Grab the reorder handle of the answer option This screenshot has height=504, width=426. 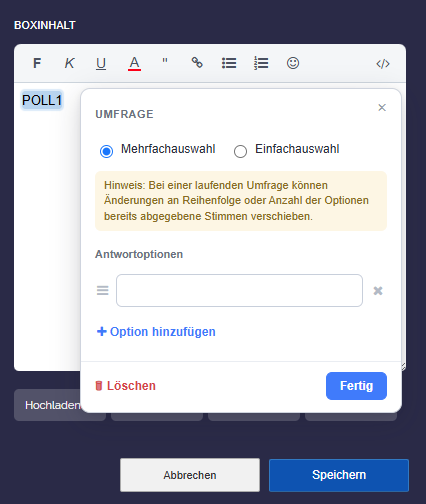(103, 290)
